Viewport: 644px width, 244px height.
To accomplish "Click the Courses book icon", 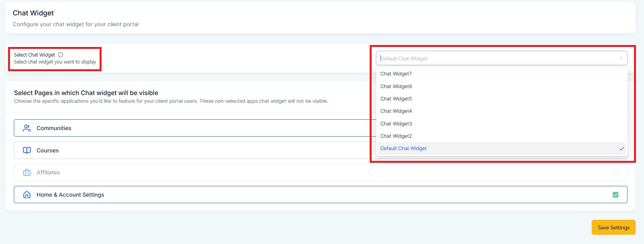I will point(27,150).
